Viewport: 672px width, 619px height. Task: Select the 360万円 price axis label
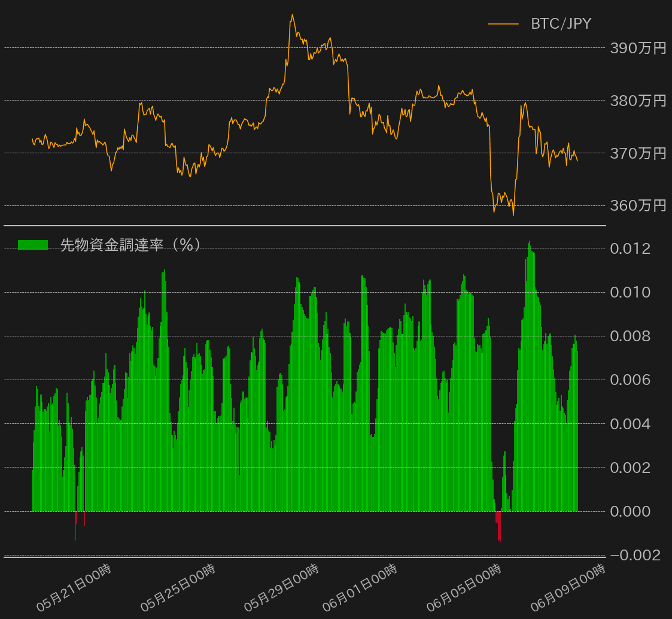tap(638, 206)
